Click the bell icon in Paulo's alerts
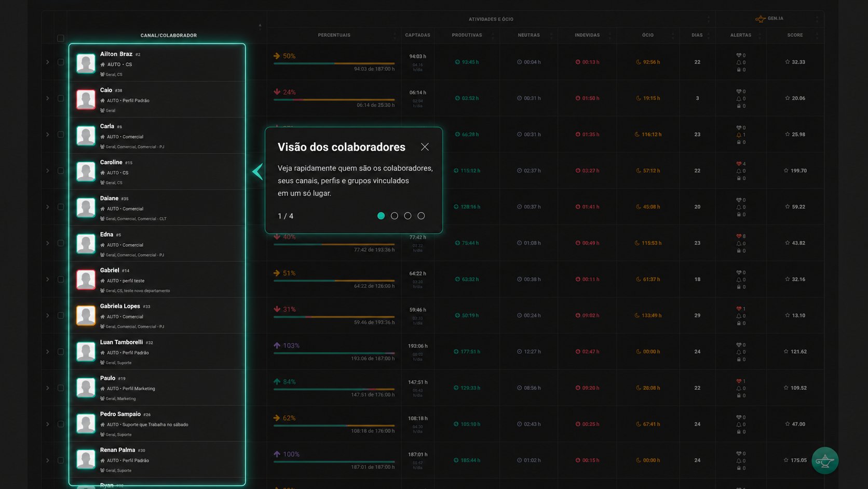Image resolution: width=868 pixels, height=489 pixels. coord(739,388)
